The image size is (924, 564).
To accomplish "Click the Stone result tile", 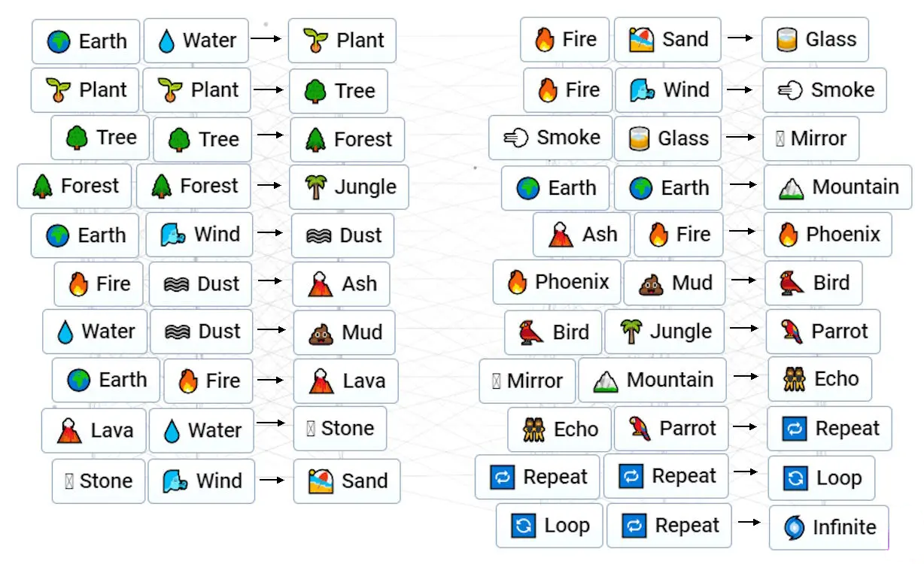I will click(340, 429).
